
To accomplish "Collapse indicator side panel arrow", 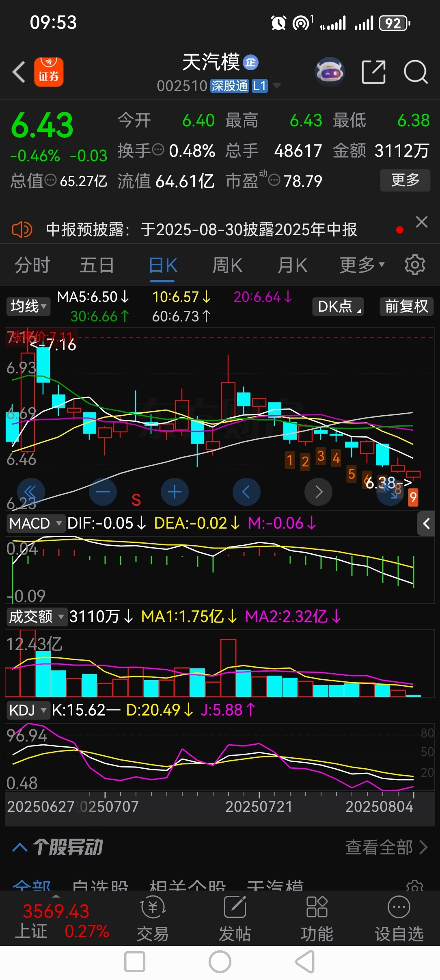I will [426, 523].
